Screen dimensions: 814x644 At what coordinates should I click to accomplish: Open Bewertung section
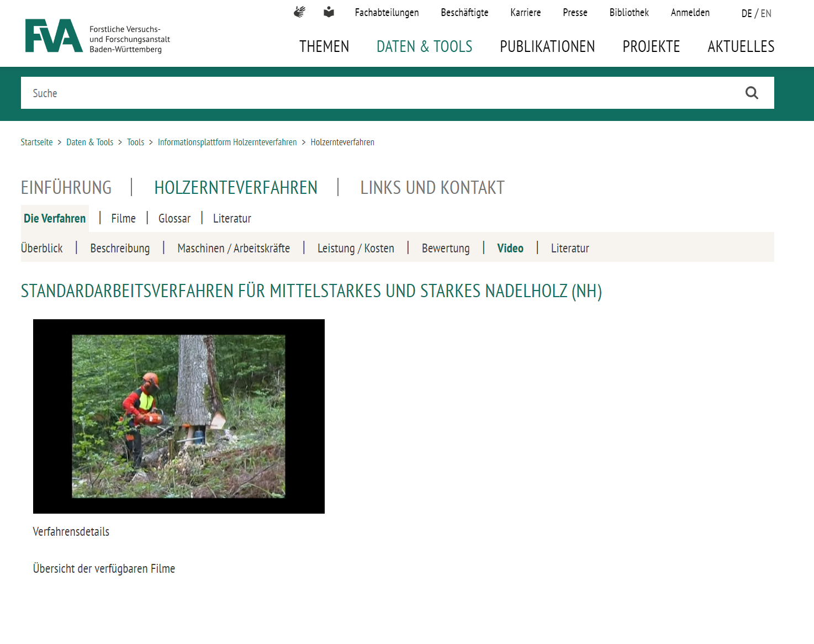pyautogui.click(x=446, y=249)
